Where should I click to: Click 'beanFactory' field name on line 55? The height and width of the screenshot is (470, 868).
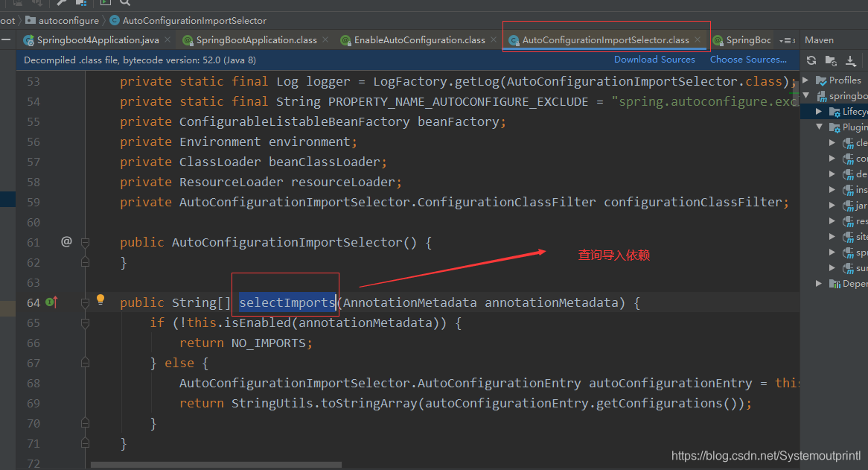[458, 122]
